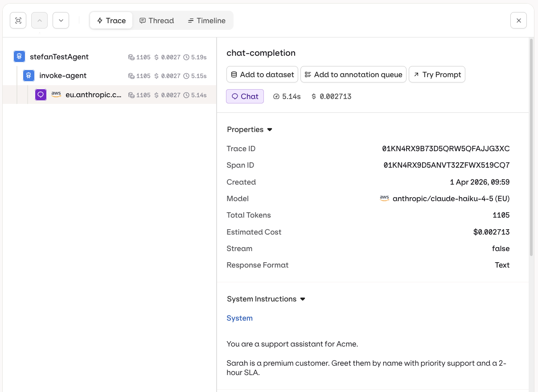This screenshot has height=392, width=538.
Task: Click the latency gauge icon by 5.14s
Action: tap(276, 96)
